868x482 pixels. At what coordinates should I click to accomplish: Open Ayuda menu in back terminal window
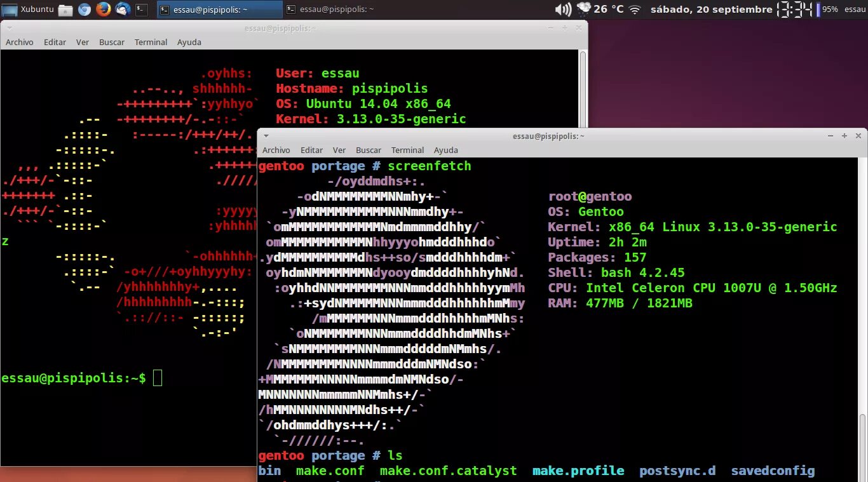pyautogui.click(x=189, y=42)
